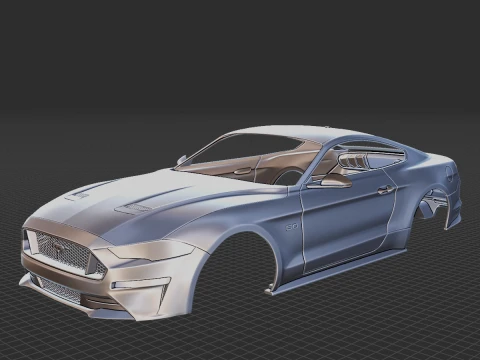Click the round fuel cap on rear fender
This screenshot has height=360, width=480.
coord(450,174)
